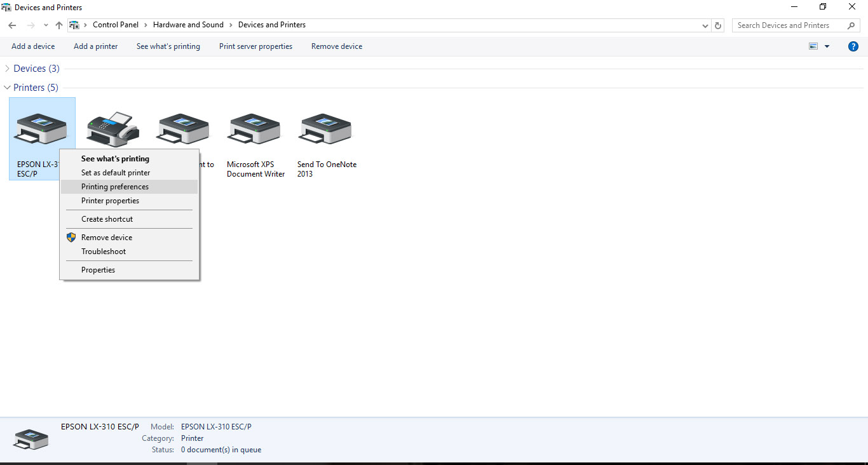Run Troubleshoot from context menu
The width and height of the screenshot is (868, 465).
point(129,252)
